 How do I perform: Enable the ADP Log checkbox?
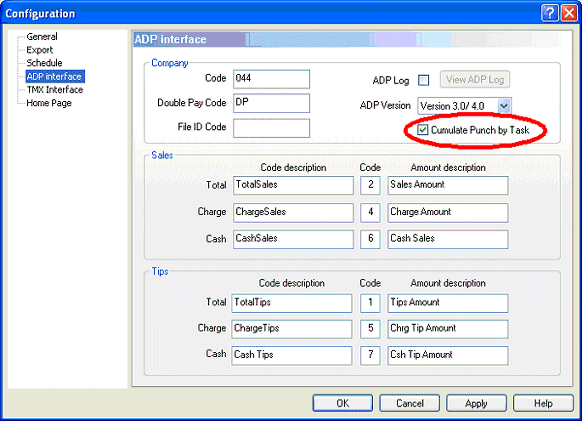tap(424, 80)
